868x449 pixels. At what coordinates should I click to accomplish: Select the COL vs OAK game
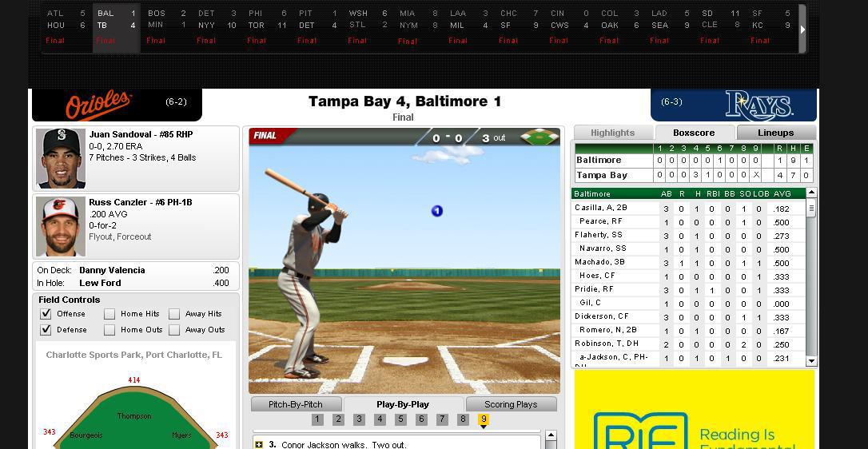pos(620,26)
